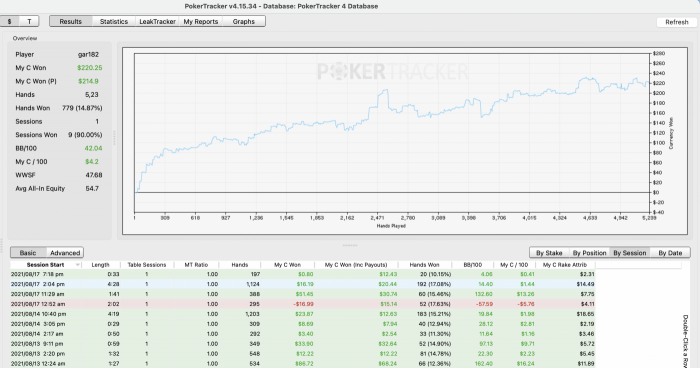This screenshot has height=368, width=700.
Task: Group the report By Position
Action: coord(589,253)
